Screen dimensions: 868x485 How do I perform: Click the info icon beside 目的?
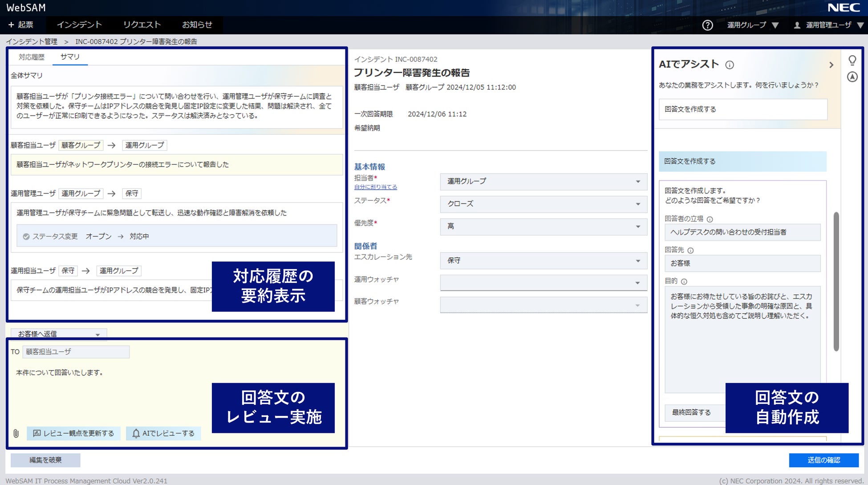point(684,281)
